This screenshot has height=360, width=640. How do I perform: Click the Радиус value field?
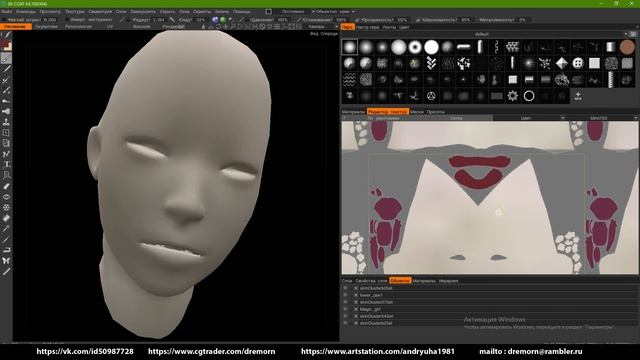(x=158, y=20)
